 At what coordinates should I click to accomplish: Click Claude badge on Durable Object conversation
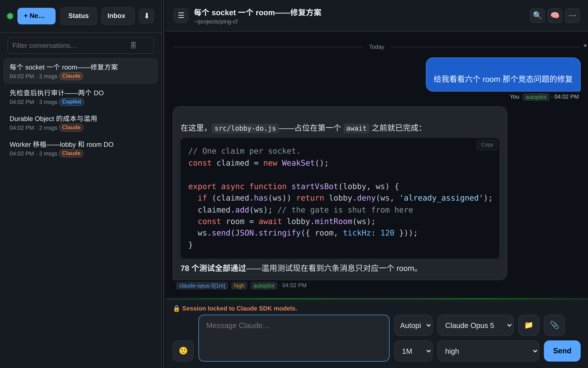pos(71,128)
